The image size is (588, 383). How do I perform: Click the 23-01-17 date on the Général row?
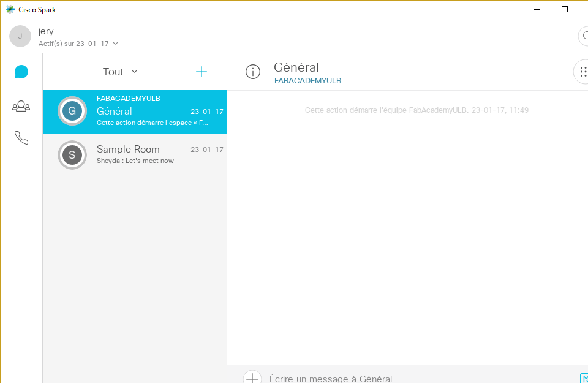pos(207,112)
